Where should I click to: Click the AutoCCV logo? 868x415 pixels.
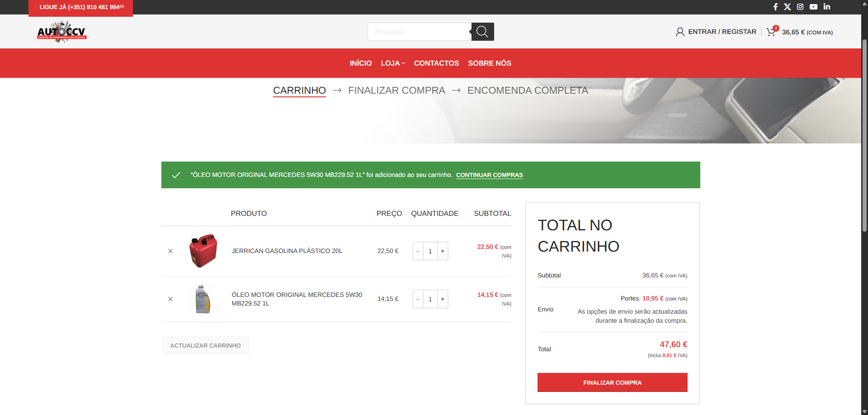(62, 32)
